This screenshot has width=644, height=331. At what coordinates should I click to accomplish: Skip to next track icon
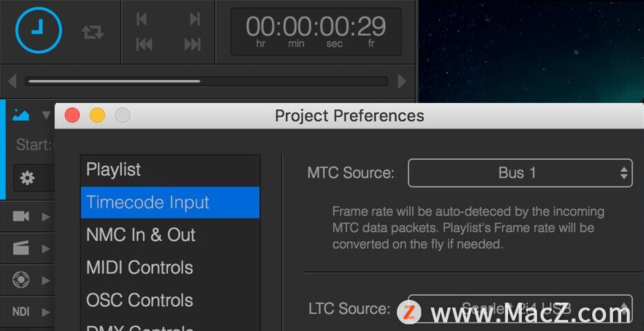[192, 44]
